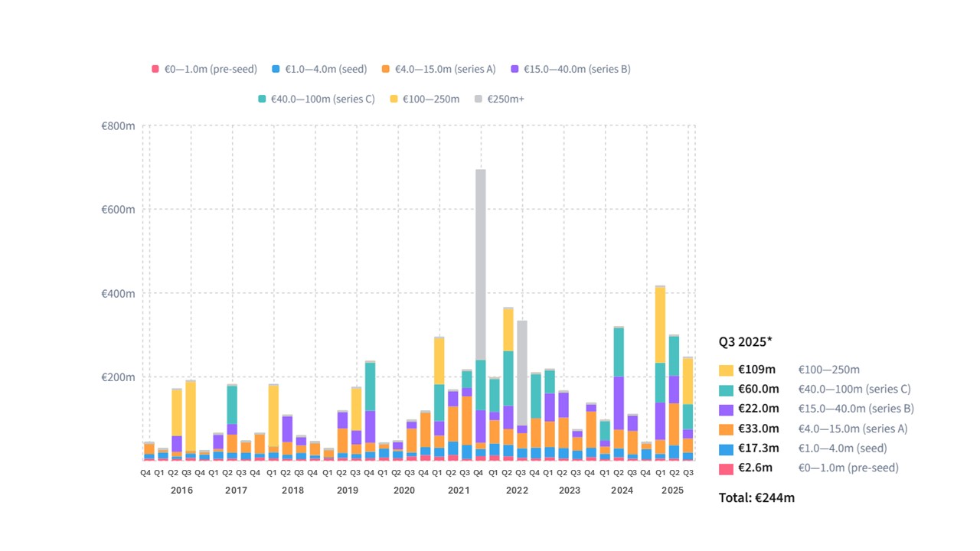Click the 2021 year label on axis
The image size is (980, 551).
point(459,490)
